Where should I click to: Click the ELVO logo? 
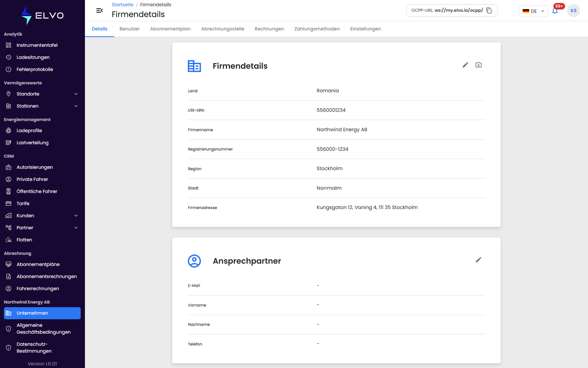tap(42, 15)
